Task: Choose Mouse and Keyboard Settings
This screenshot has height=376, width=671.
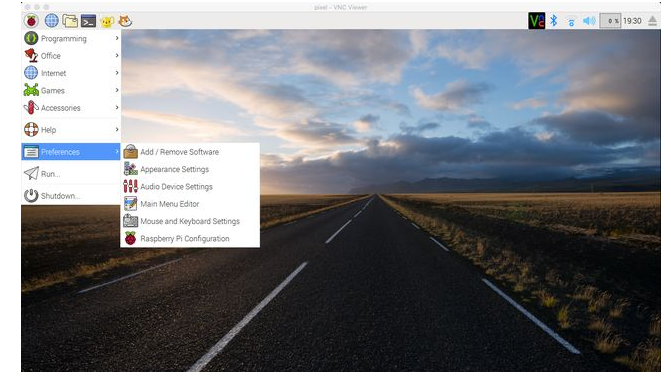Action: click(190, 221)
